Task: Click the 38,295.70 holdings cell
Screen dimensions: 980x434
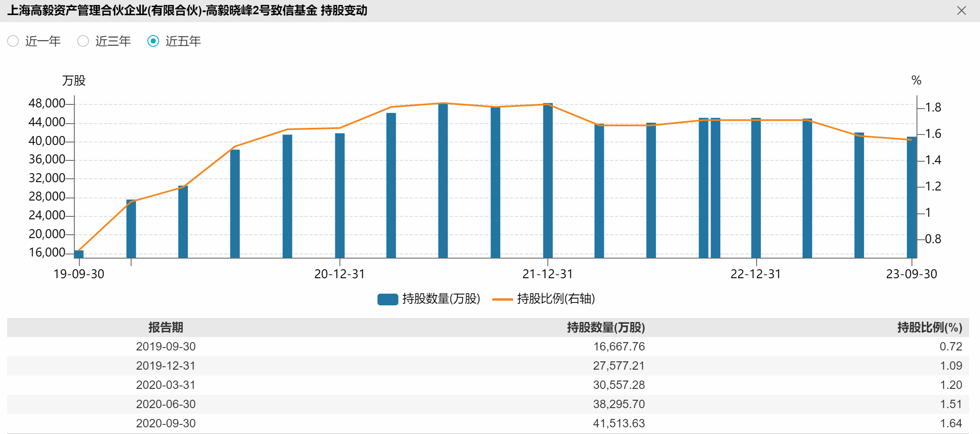Action: click(619, 404)
